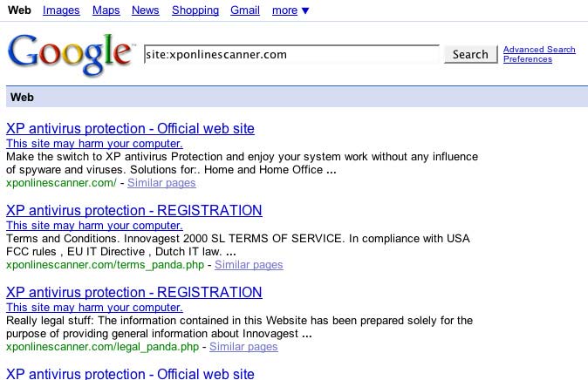Open REGISTRATION result for terms_panda.php

click(x=133, y=211)
